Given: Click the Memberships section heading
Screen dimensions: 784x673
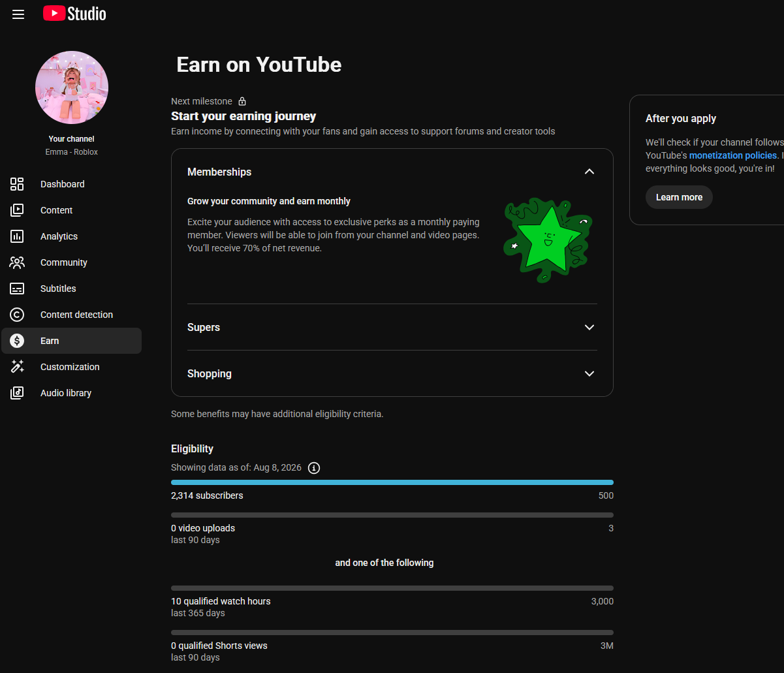Looking at the screenshot, I should coord(219,172).
